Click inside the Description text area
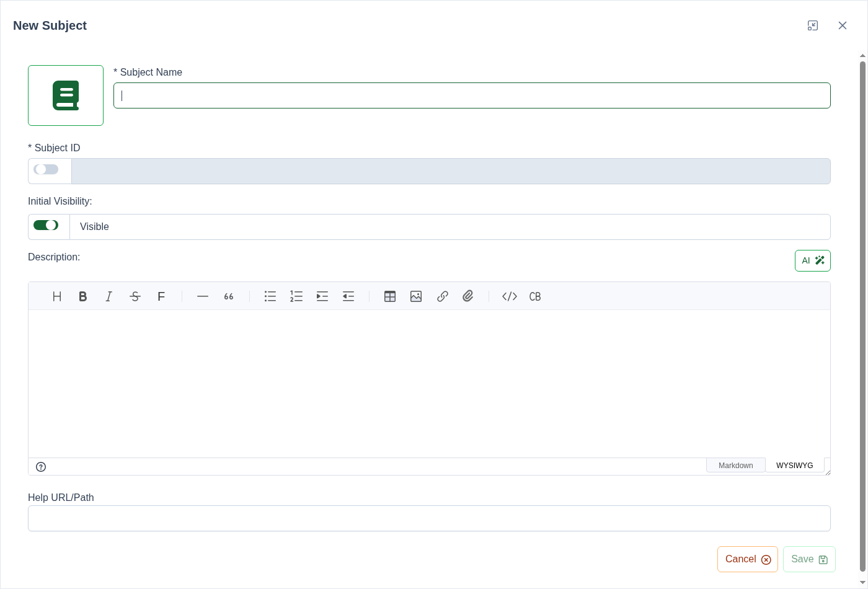 pyautogui.click(x=429, y=384)
